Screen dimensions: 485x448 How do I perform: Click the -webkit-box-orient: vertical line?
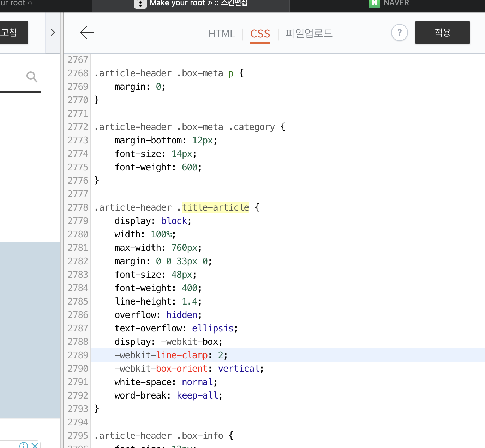coord(189,369)
